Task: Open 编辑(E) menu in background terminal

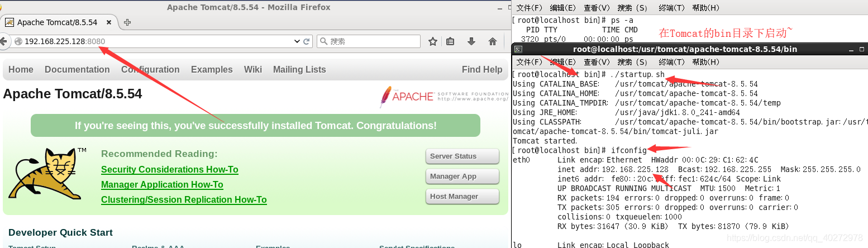Action: (563, 8)
